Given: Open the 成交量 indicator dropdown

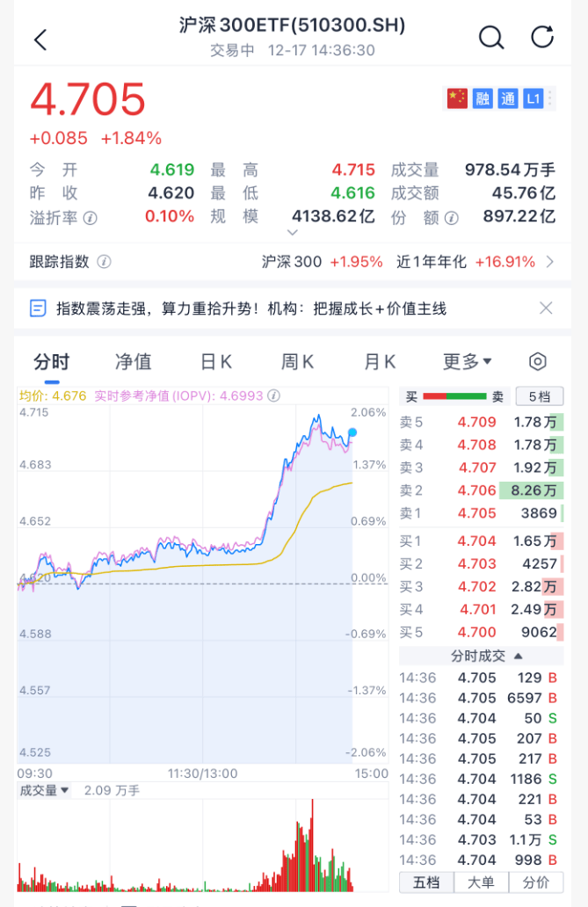Looking at the screenshot, I should click(x=40, y=789).
